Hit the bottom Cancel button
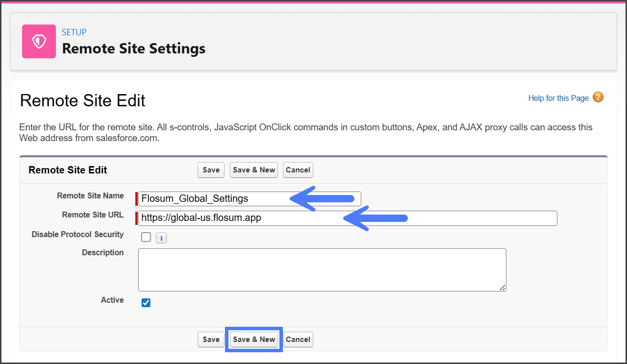The width and height of the screenshot is (627, 364). (x=298, y=340)
